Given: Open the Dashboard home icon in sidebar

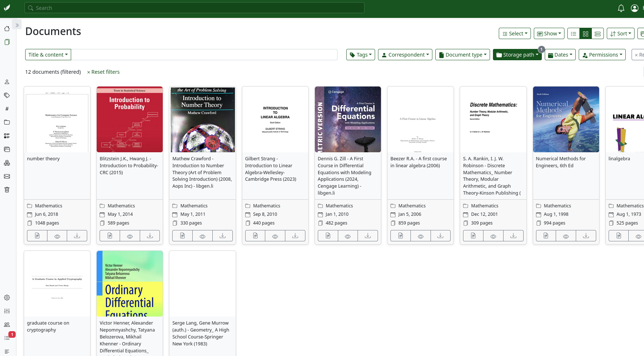Looking at the screenshot, I should tap(7, 28).
